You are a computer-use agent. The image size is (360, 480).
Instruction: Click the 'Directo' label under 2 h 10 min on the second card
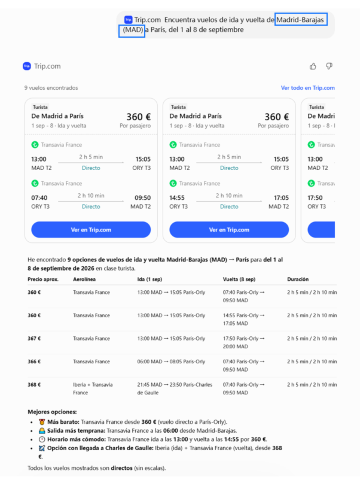[x=229, y=207]
